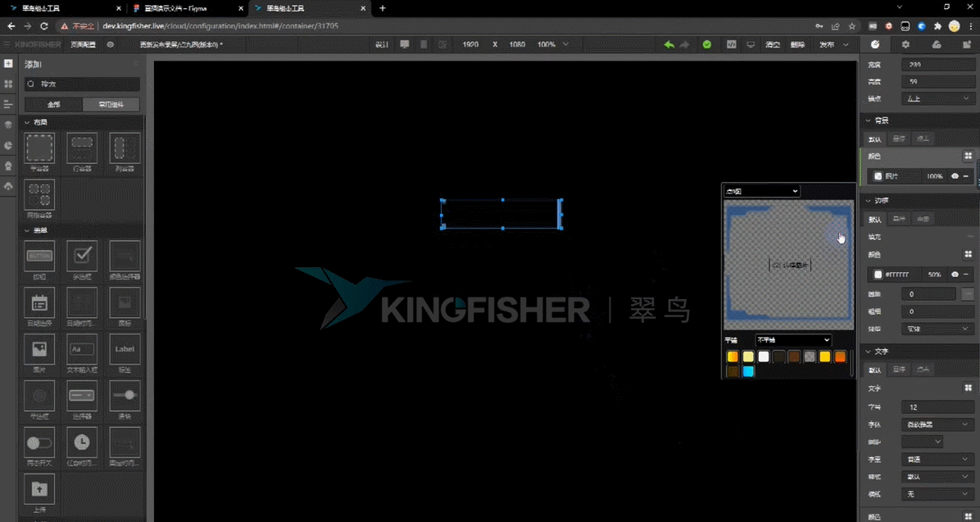Toggle visibility of the background 图片 fill
Viewport: 980px width, 522px height.
(x=955, y=176)
